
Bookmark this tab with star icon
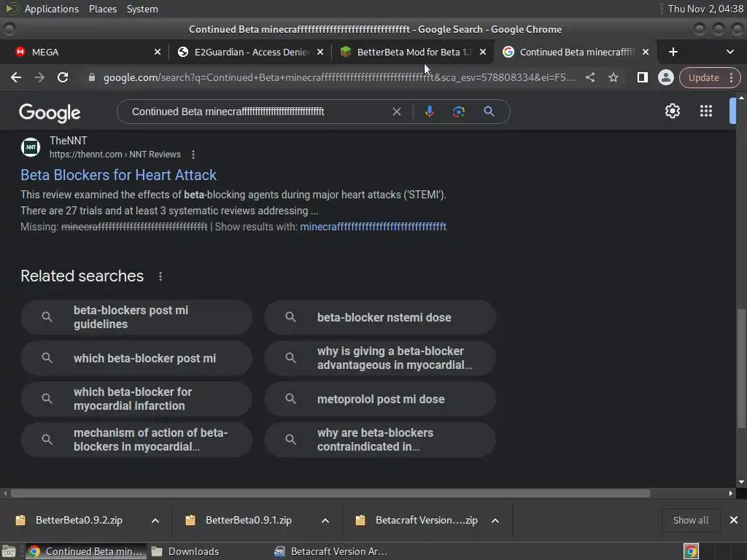pyautogui.click(x=614, y=77)
